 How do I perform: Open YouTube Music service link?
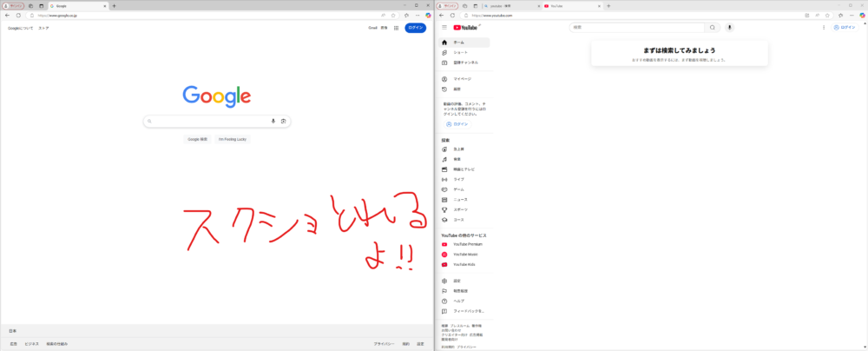click(x=464, y=254)
